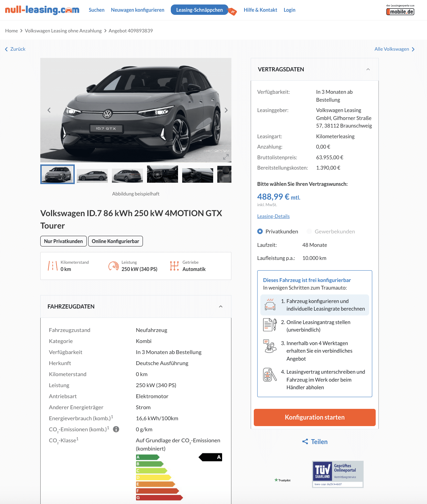Click the back chevron beside Zurück
Screen dimensions: 427x504
click(6, 49)
